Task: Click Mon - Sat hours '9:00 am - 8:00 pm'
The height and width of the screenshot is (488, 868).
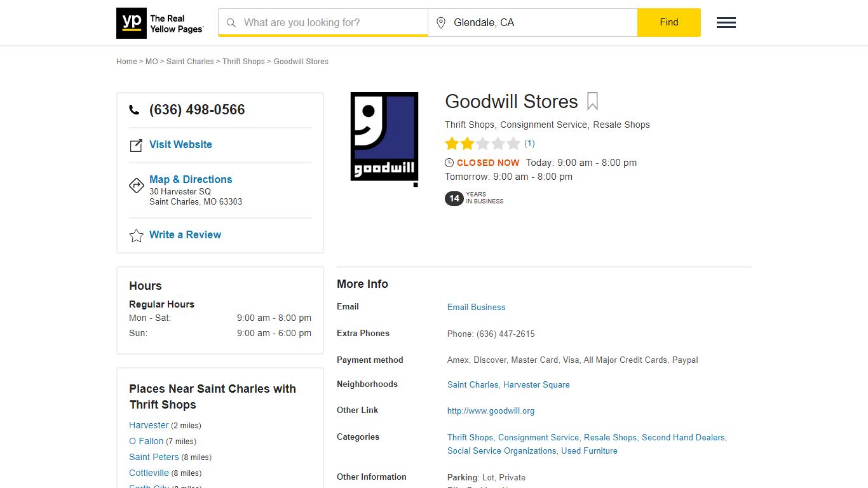Action: click(274, 318)
